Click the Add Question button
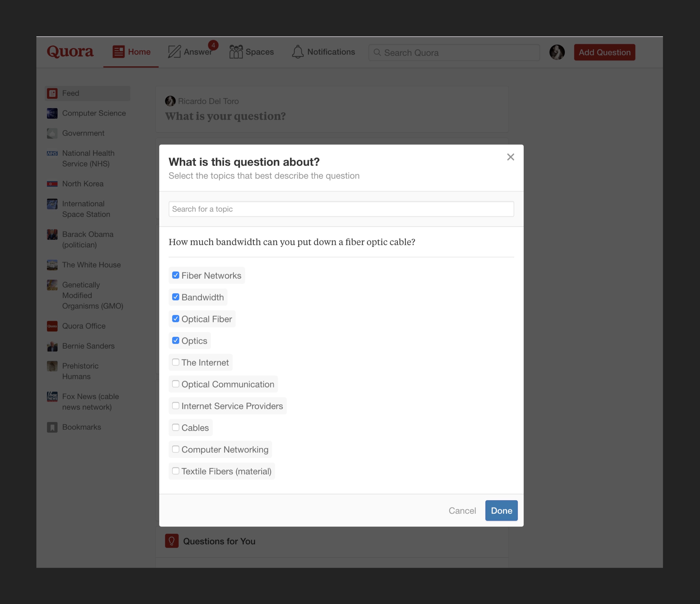 click(604, 52)
